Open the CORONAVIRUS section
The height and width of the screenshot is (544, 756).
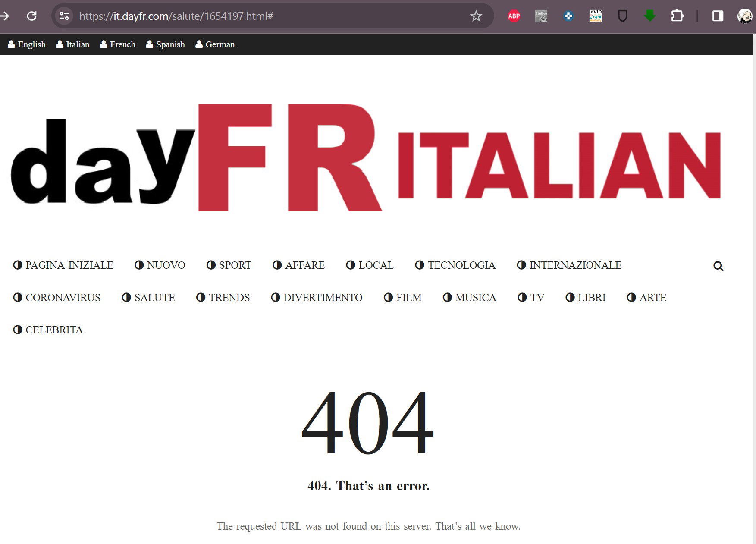[x=57, y=297]
